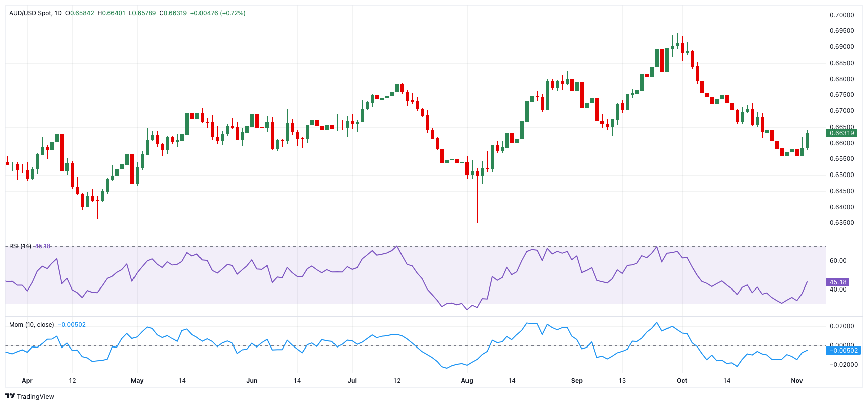
Task: Click the 0.63500 price axis level
Action: click(x=842, y=223)
